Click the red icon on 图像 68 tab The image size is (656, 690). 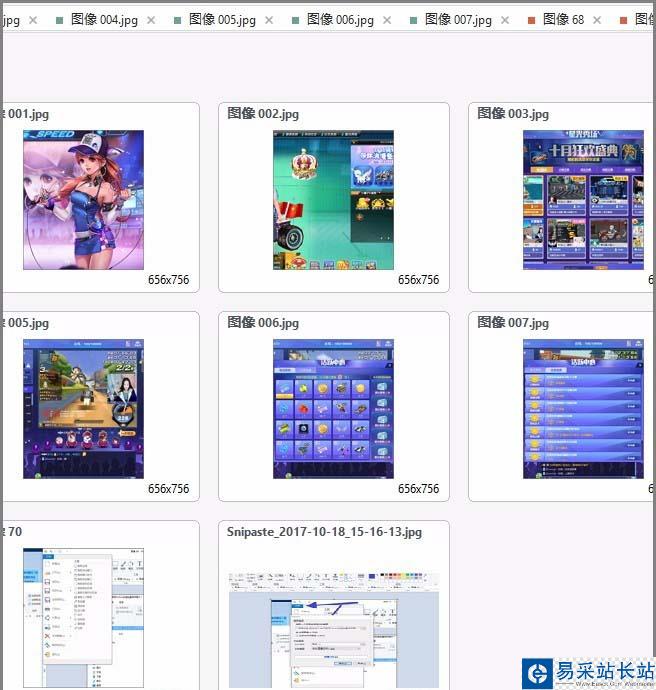pos(531,20)
